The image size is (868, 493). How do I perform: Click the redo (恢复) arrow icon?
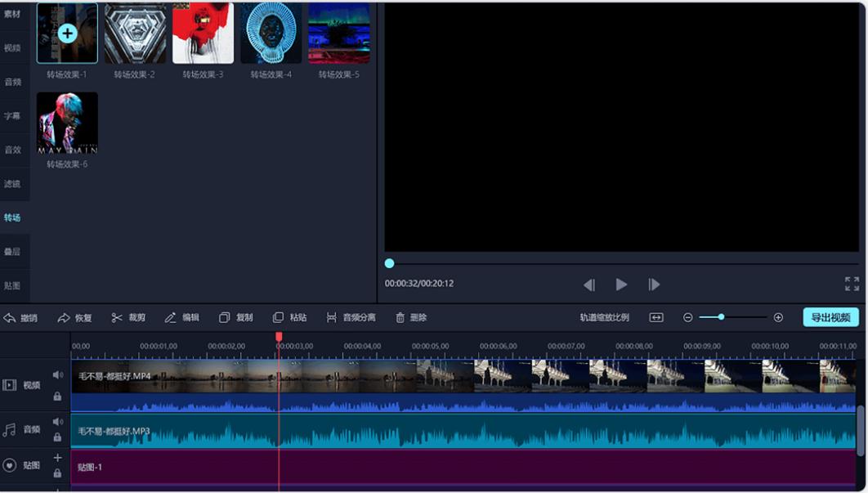64,317
